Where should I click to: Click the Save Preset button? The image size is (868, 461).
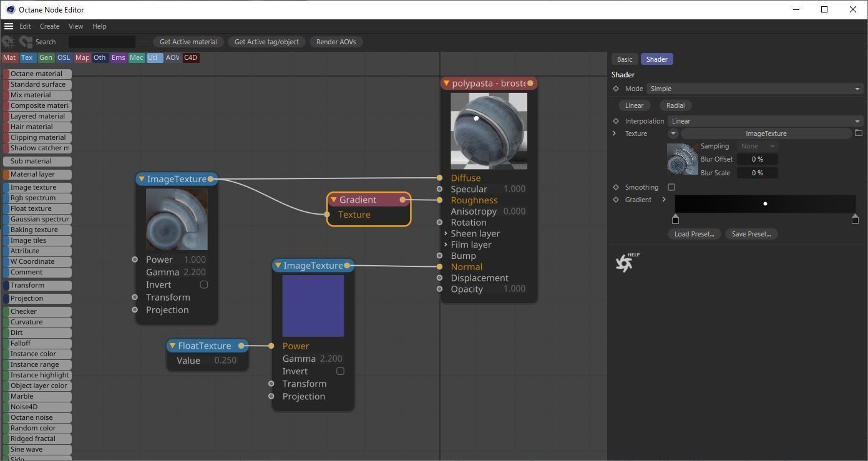[751, 234]
